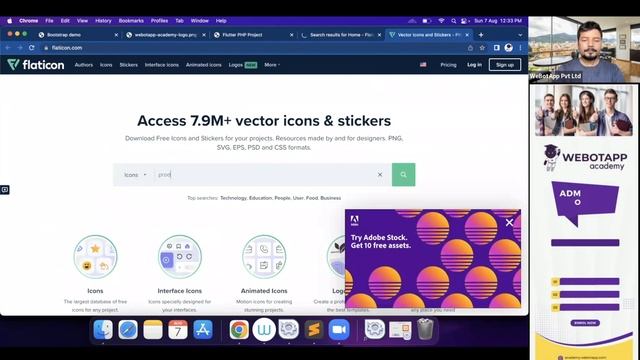Click the Technology top search
This screenshot has height=360, width=640.
pos(233,198)
